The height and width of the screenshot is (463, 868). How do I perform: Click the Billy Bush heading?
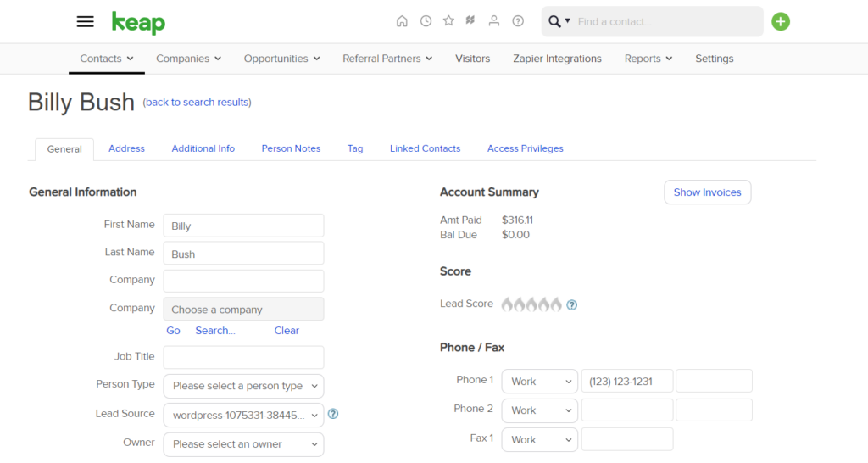pyautogui.click(x=81, y=103)
